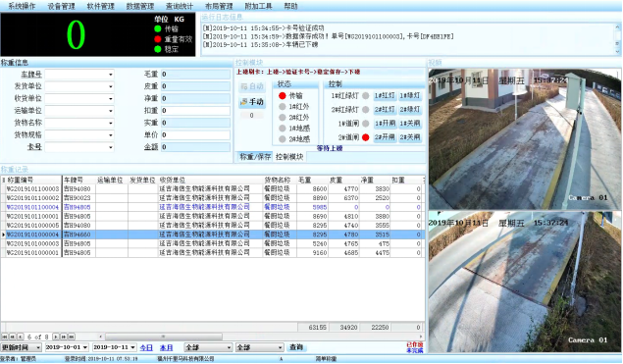Turn on 2#绿灯 button
The height and width of the screenshot is (364, 623).
410,109
